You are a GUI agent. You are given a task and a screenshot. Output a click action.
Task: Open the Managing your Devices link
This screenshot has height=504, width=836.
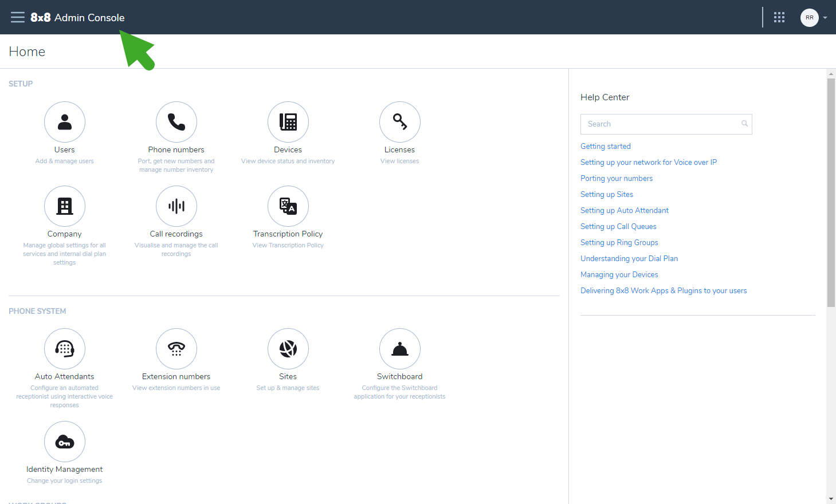619,274
